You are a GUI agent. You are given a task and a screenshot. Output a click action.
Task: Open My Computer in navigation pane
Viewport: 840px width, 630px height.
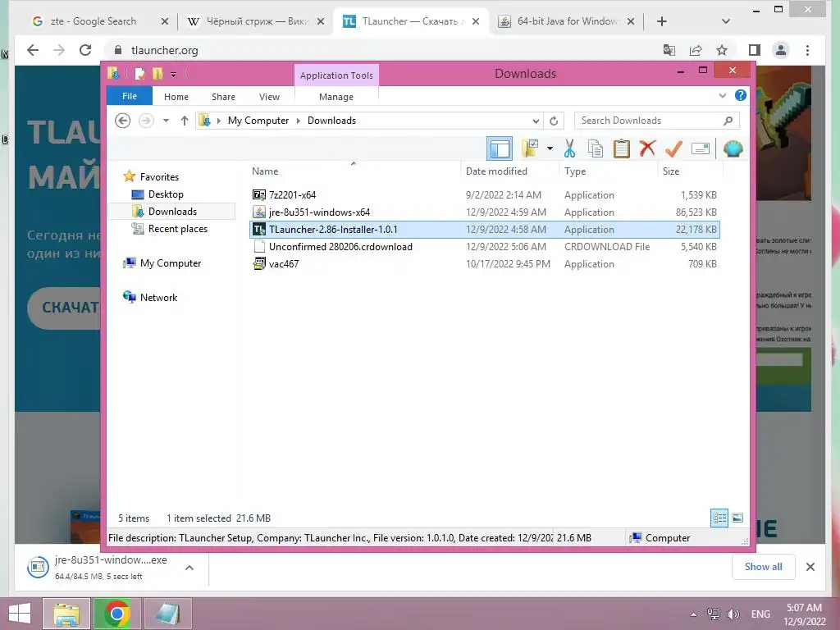[171, 263]
